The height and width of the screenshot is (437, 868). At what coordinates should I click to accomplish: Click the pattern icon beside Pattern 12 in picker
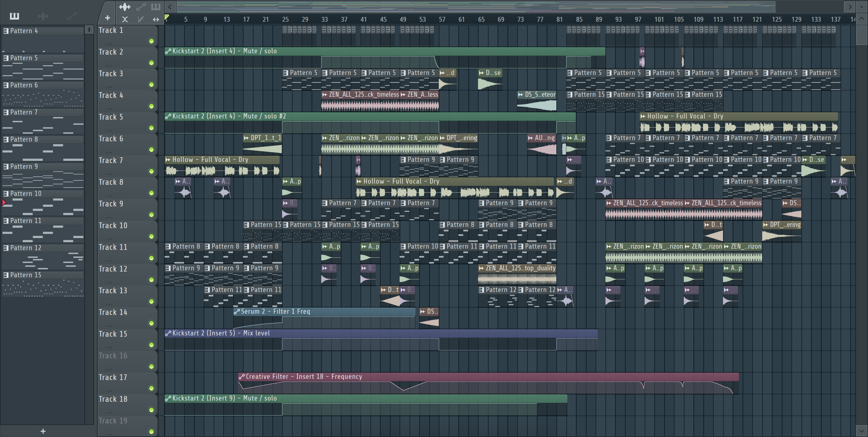point(6,248)
